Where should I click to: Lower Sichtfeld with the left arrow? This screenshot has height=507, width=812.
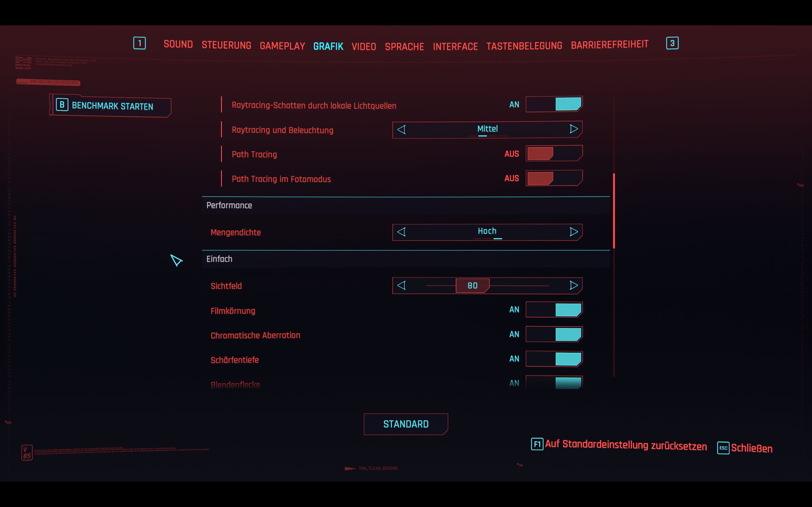click(401, 286)
